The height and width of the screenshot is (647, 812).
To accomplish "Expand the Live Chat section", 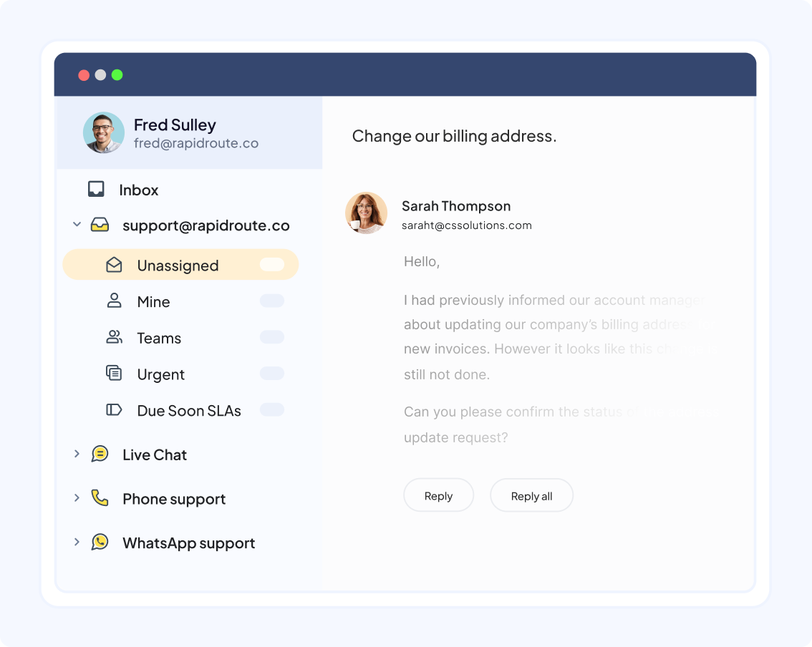I will (77, 454).
